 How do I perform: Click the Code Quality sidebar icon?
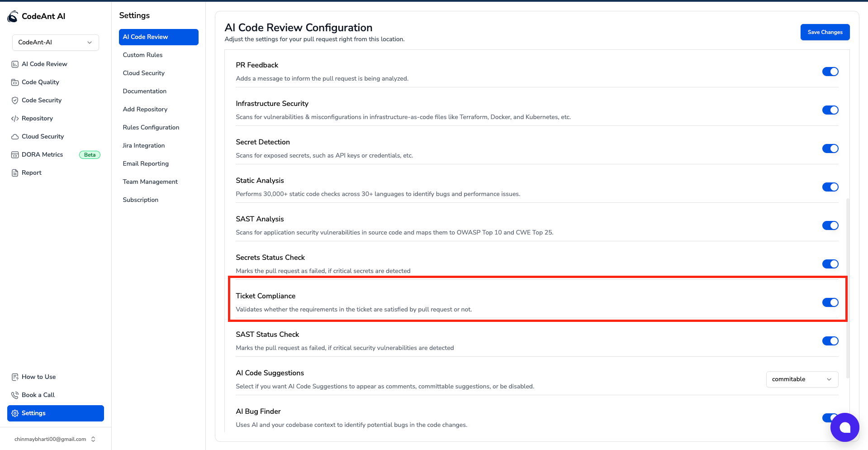(x=15, y=82)
